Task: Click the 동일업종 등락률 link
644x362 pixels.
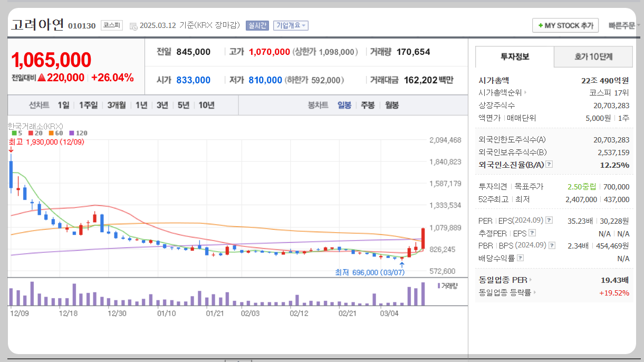Action: (x=504, y=292)
